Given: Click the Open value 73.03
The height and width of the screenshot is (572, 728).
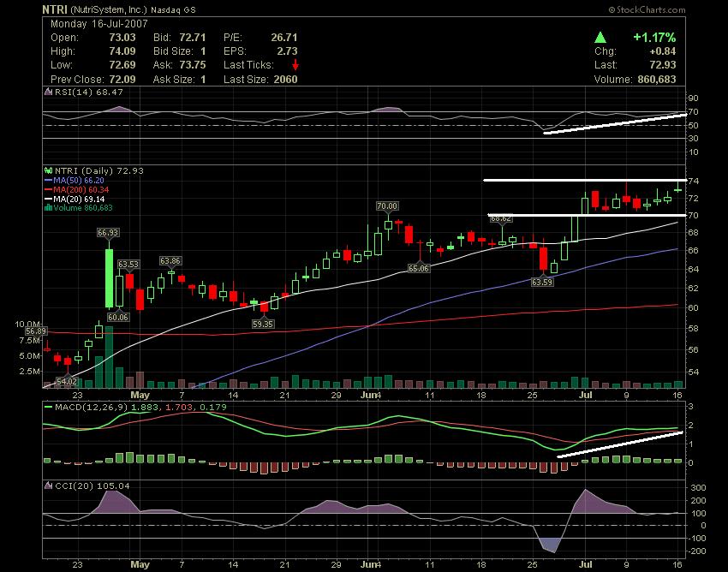Looking at the screenshot, I should point(122,38).
